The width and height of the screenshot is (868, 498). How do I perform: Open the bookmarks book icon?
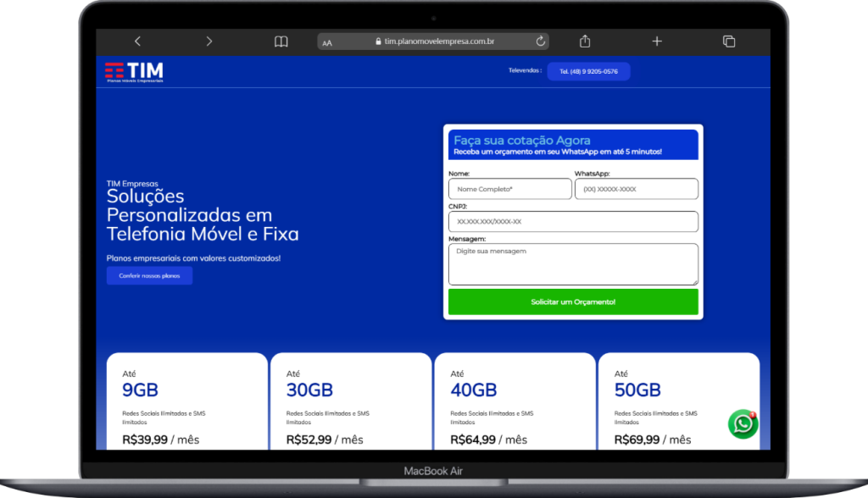(x=281, y=41)
